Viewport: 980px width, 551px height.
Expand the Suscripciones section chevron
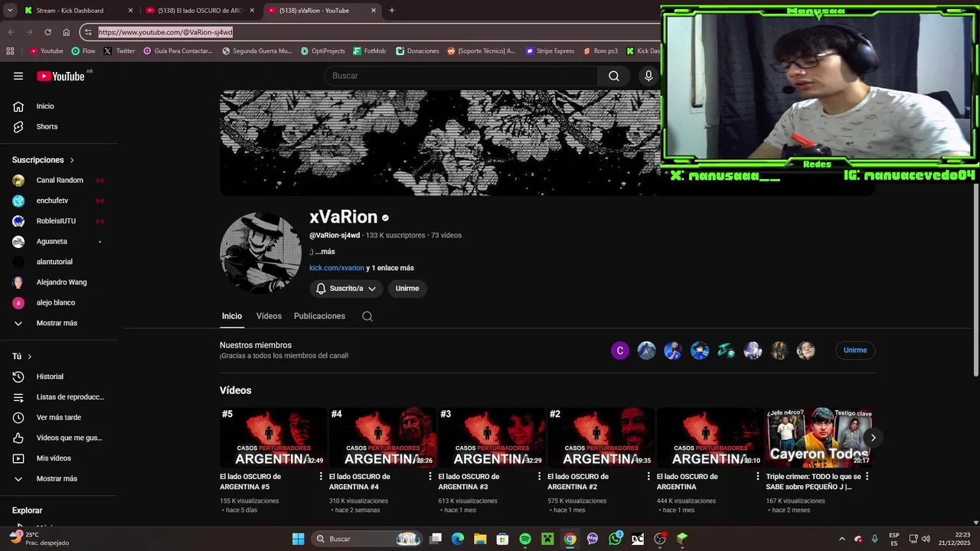(72, 160)
